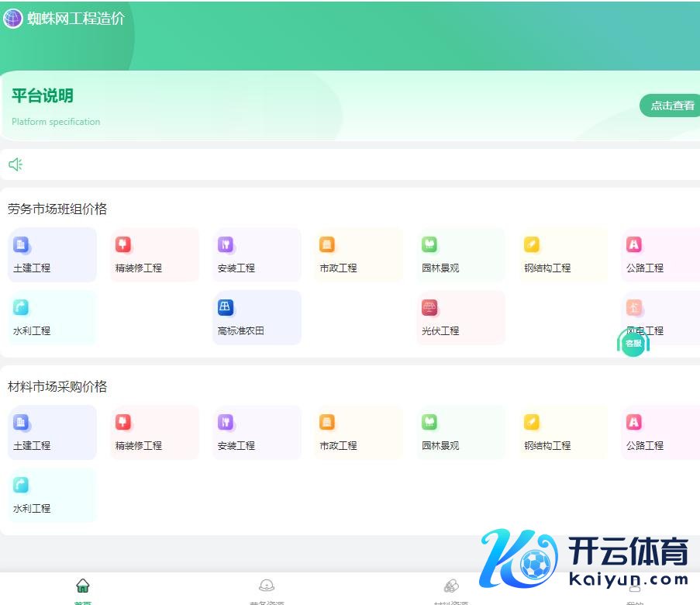The image size is (700, 605).
Task: Open 土建工程 under 材料市场采购价格
Action: [52, 433]
